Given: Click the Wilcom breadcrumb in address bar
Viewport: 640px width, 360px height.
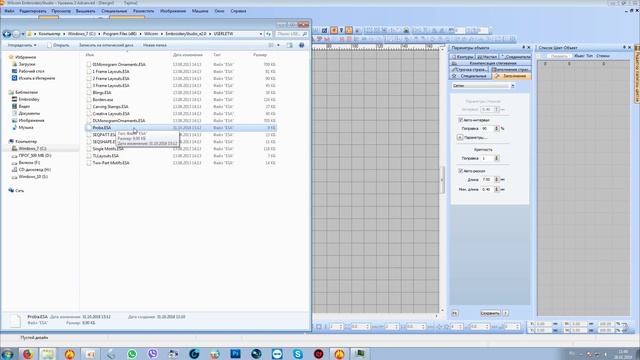Looking at the screenshot, I should (x=151, y=34).
